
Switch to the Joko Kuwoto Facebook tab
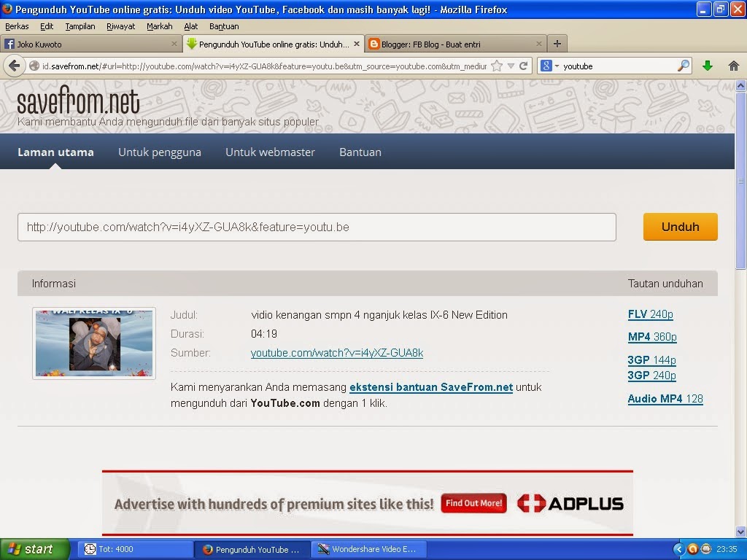tap(90, 44)
